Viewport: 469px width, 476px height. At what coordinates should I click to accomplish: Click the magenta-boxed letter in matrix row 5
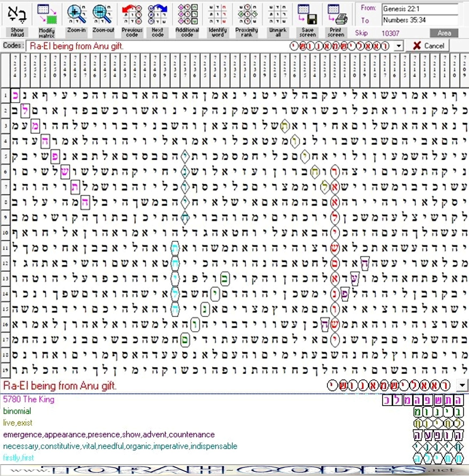(x=55, y=157)
